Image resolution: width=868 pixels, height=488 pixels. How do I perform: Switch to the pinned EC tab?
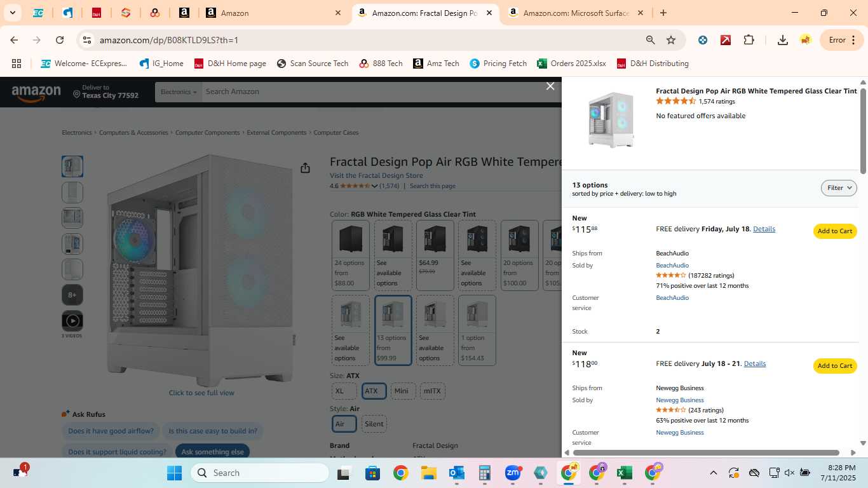click(38, 13)
